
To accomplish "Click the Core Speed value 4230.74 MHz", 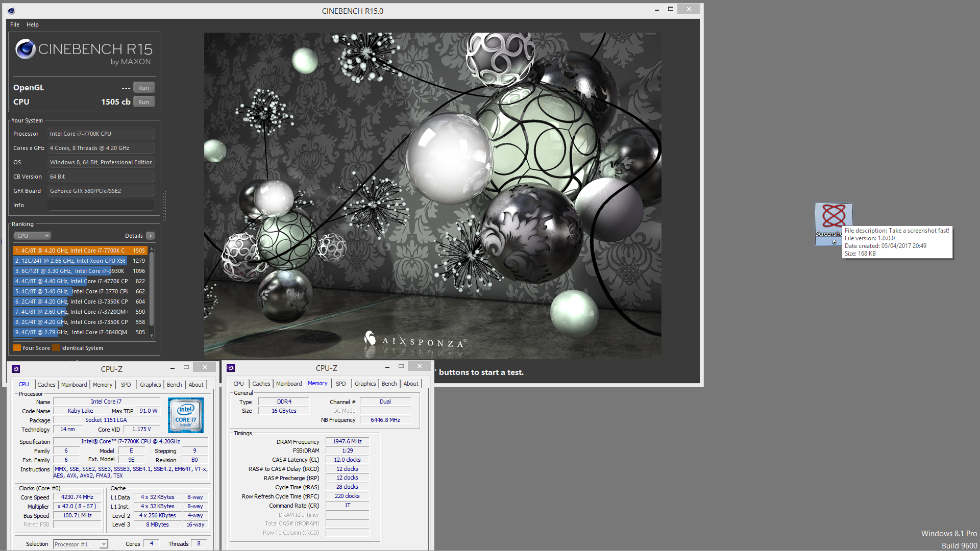I will click(x=77, y=497).
